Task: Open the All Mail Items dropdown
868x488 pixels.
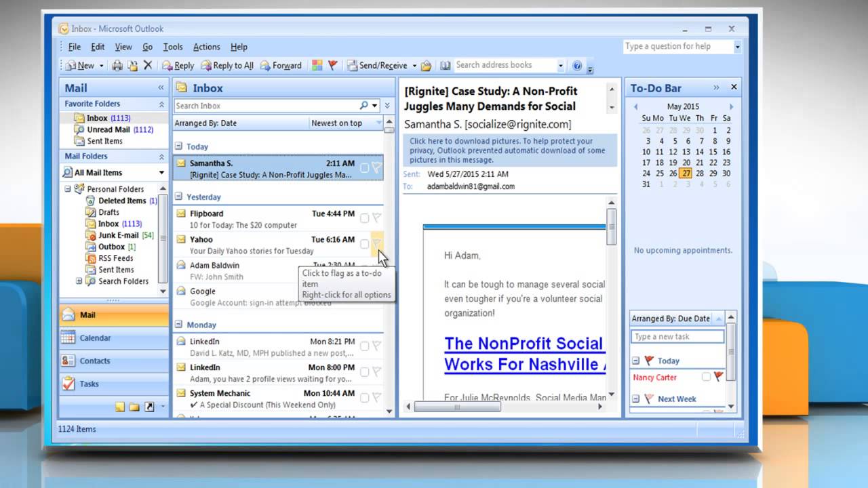Action: coord(161,173)
